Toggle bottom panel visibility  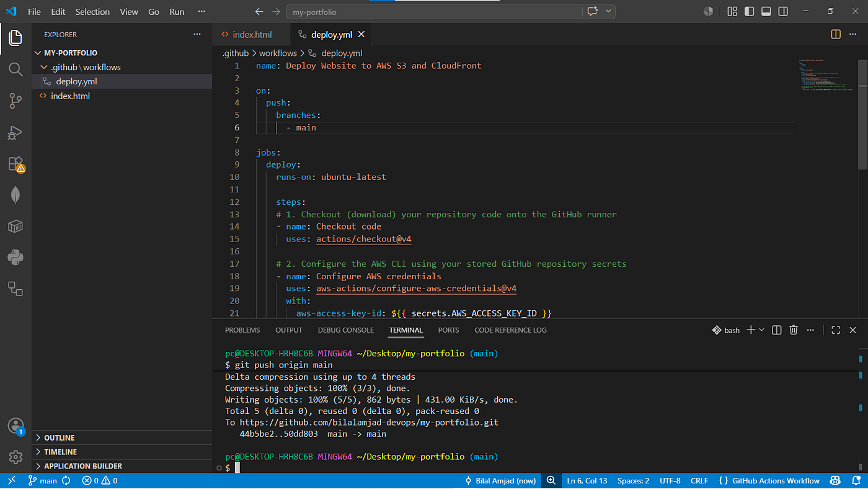coord(766,11)
